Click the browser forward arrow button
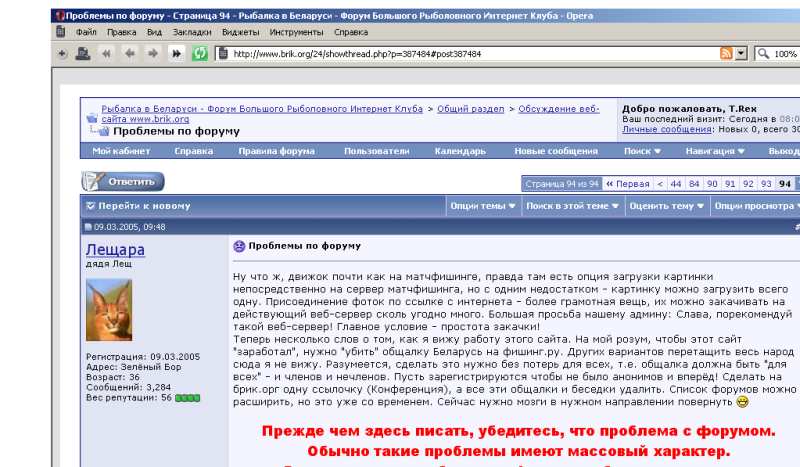Screen dimensions: 800x467 point(152,53)
